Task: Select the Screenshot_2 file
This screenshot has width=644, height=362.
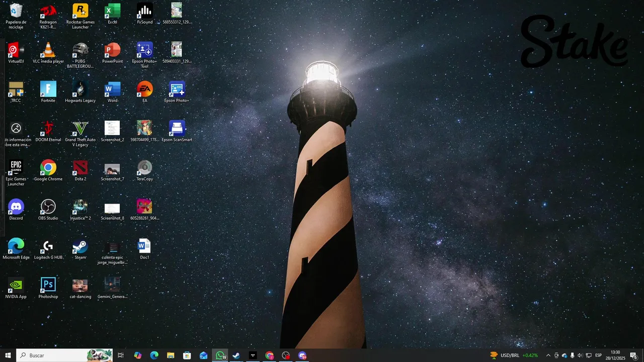Action: pos(113,132)
